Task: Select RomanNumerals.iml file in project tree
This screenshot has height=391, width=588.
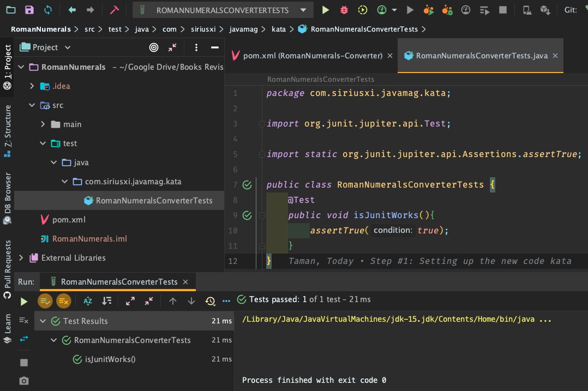Action: pos(89,239)
